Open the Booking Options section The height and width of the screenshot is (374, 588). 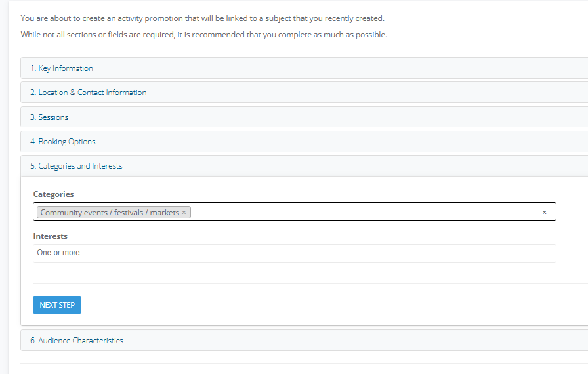[304, 141]
